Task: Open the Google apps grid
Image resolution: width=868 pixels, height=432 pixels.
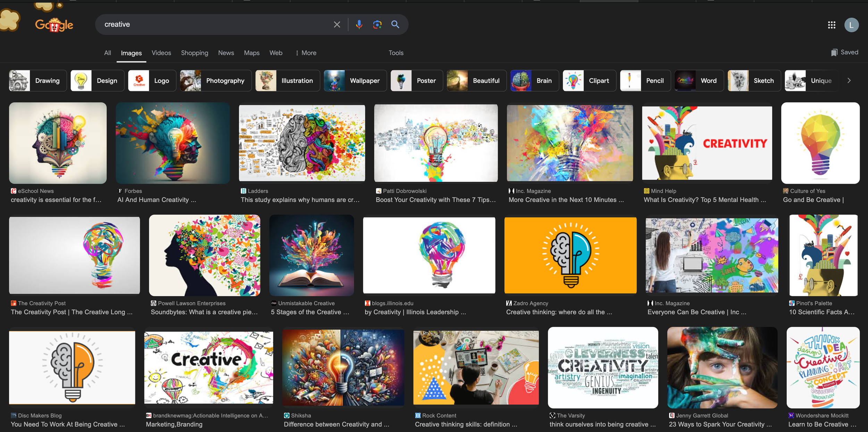Action: tap(831, 25)
